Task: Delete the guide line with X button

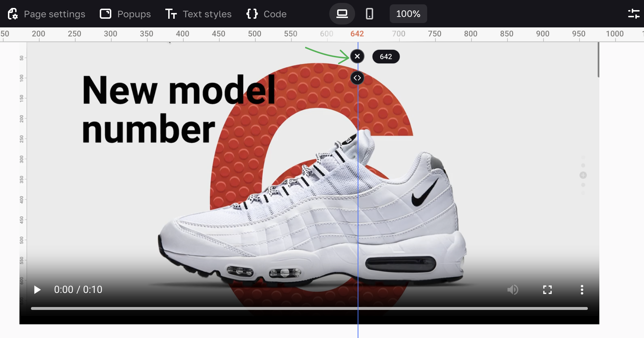Action: (x=357, y=57)
